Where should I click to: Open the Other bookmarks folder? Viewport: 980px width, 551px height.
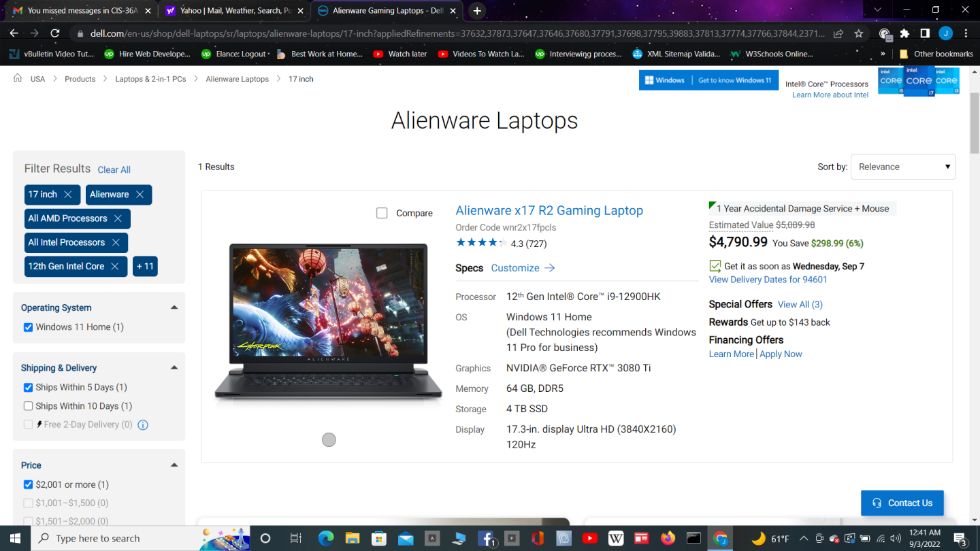click(936, 54)
